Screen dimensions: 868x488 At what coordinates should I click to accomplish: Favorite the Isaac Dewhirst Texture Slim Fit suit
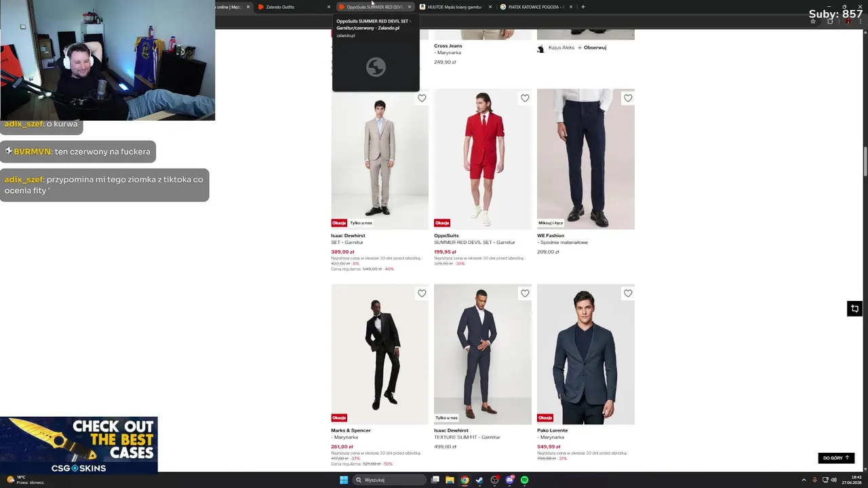tap(525, 293)
